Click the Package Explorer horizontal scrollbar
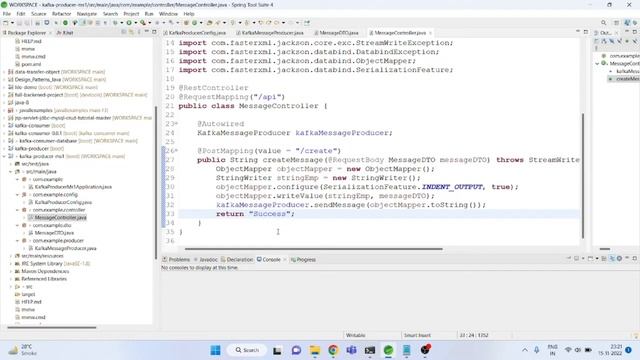 coord(52,327)
